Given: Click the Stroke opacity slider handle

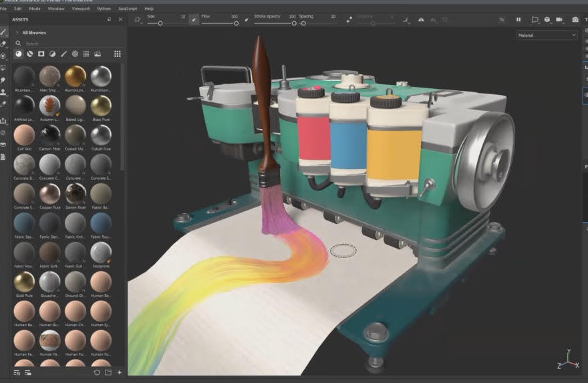Looking at the screenshot, I should [294, 23].
